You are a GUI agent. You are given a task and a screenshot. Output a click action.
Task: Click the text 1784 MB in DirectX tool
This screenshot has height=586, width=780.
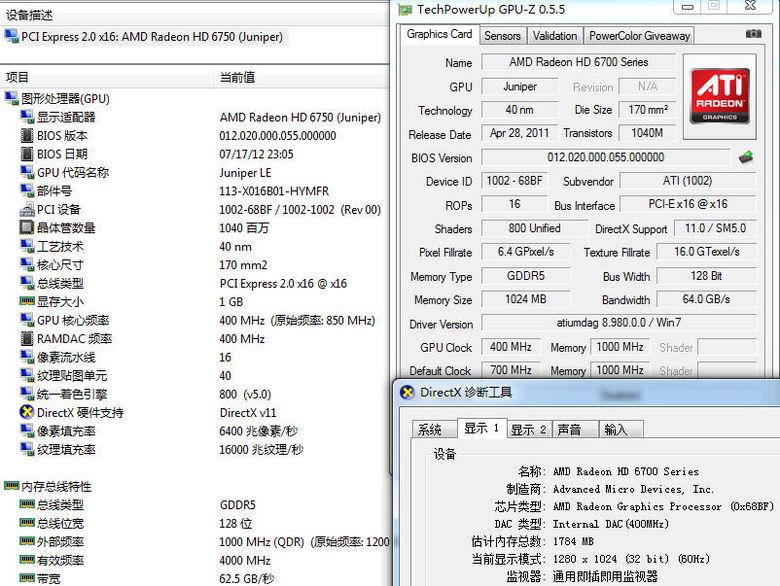573,541
